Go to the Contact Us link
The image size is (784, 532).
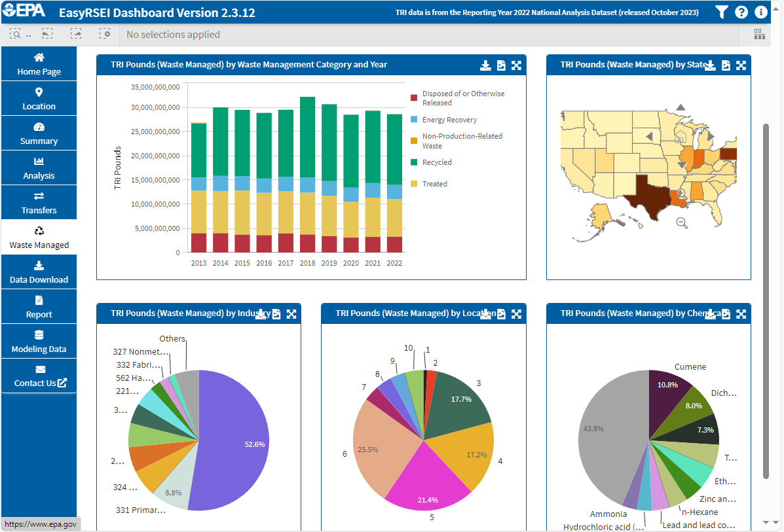39,376
